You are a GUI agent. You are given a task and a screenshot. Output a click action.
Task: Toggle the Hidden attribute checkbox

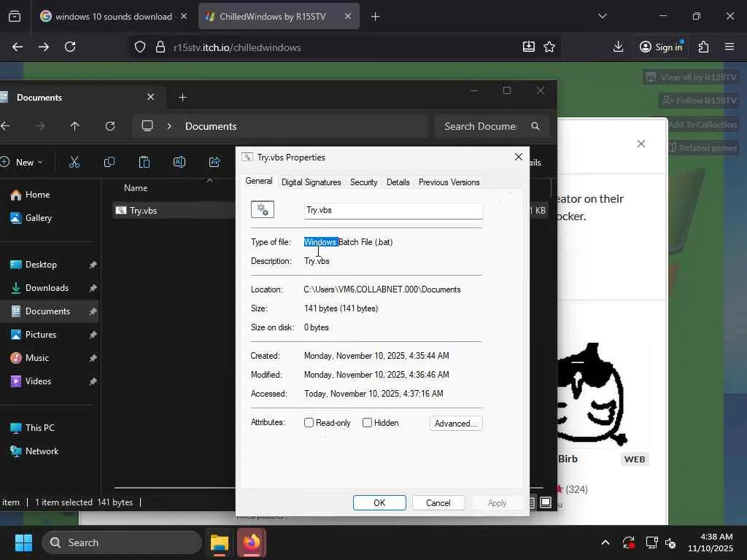click(367, 423)
